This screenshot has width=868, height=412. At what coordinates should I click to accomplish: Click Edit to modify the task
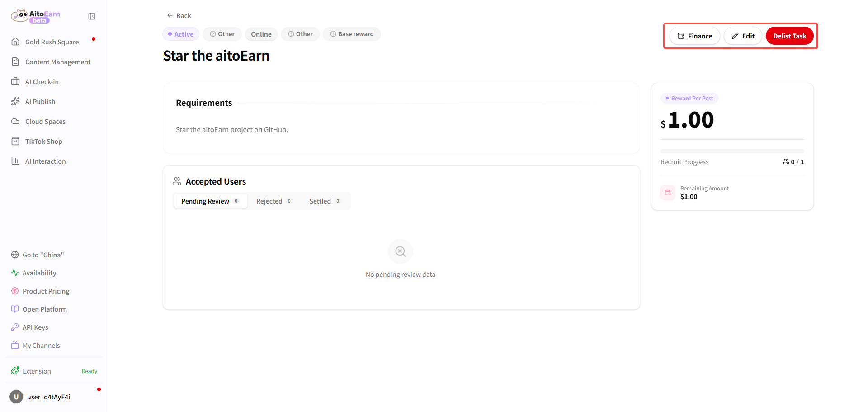tap(743, 36)
